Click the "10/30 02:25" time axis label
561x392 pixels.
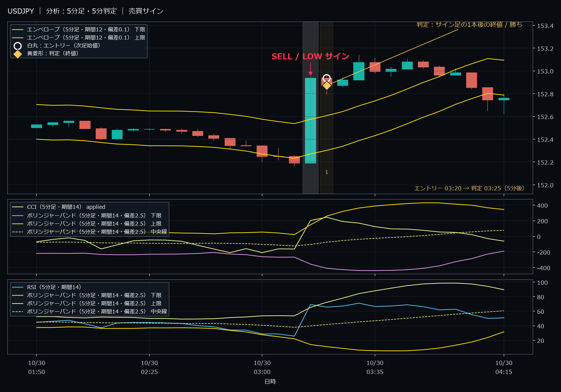tap(149, 367)
